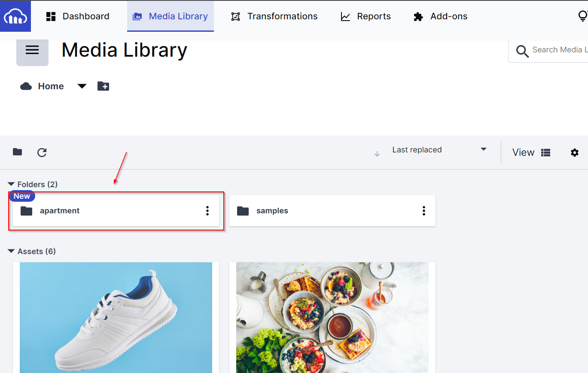The width and height of the screenshot is (588, 373).
Task: Focus the Search Media Library field
Action: 548,50
